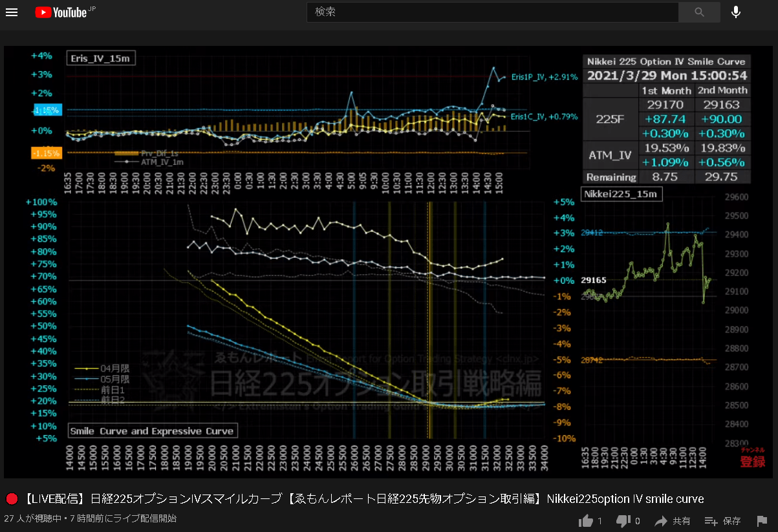Screen dimensions: 778x532
Task: Report the video using flag icon
Action: [x=761, y=520]
